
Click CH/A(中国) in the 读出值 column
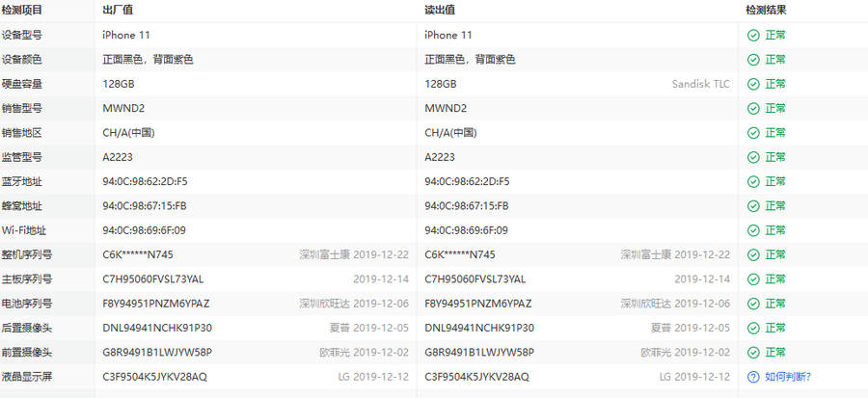pyautogui.click(x=450, y=133)
